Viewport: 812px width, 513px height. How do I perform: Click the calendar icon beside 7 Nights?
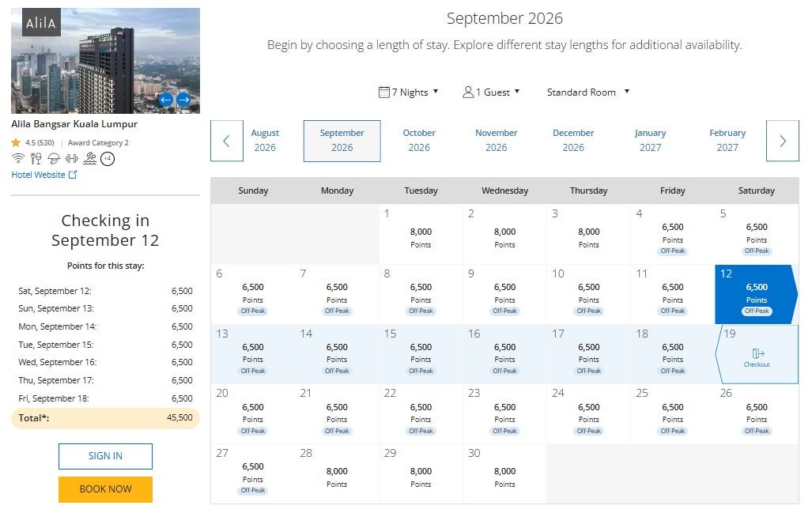pos(383,92)
